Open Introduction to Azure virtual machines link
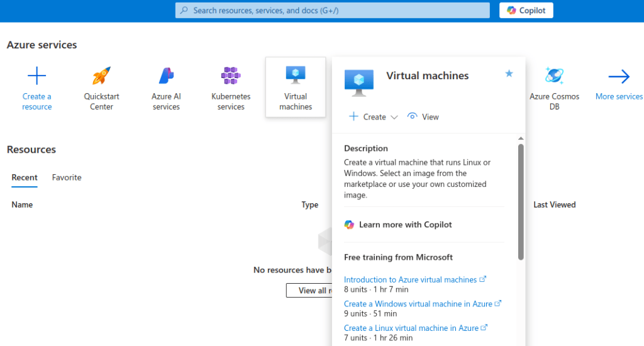Image resolution: width=644 pixels, height=346 pixels. pyautogui.click(x=410, y=279)
